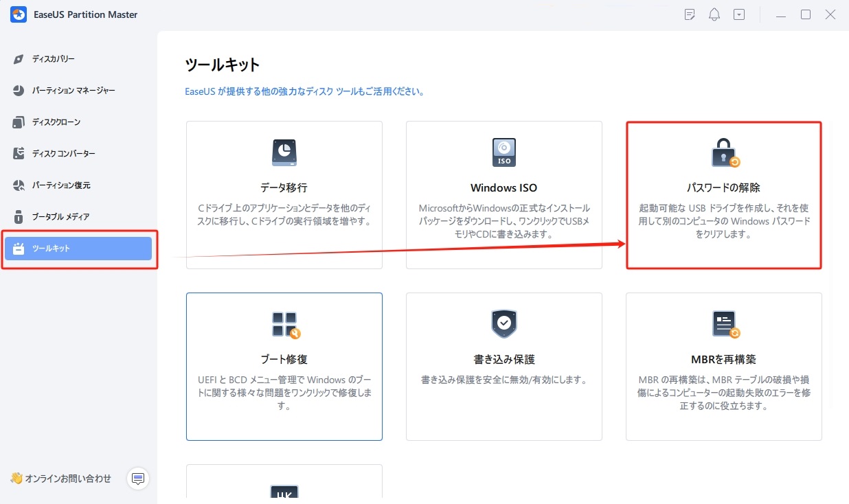Open the パスワードの解除 lock icon
This screenshot has width=849, height=504.
point(723,152)
